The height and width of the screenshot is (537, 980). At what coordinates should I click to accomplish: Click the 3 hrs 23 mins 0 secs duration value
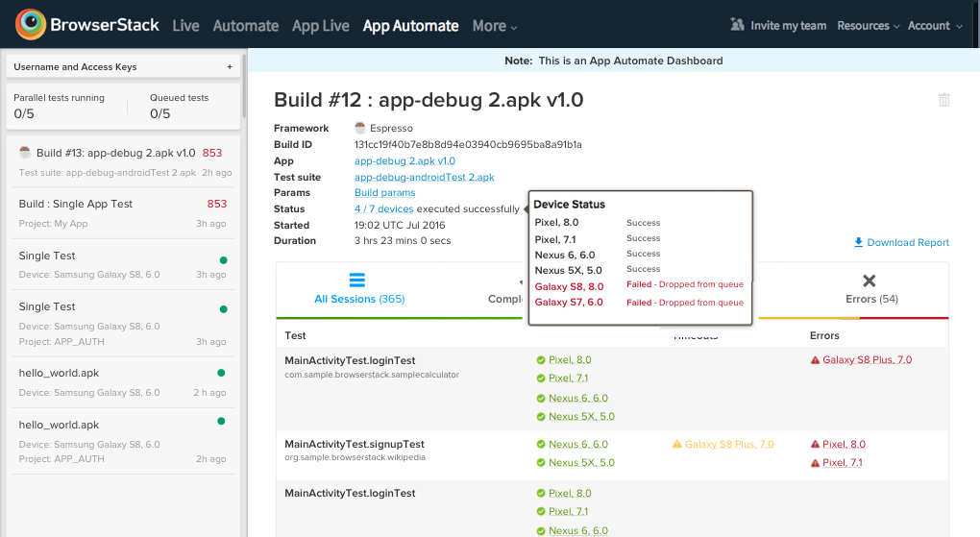click(x=403, y=241)
